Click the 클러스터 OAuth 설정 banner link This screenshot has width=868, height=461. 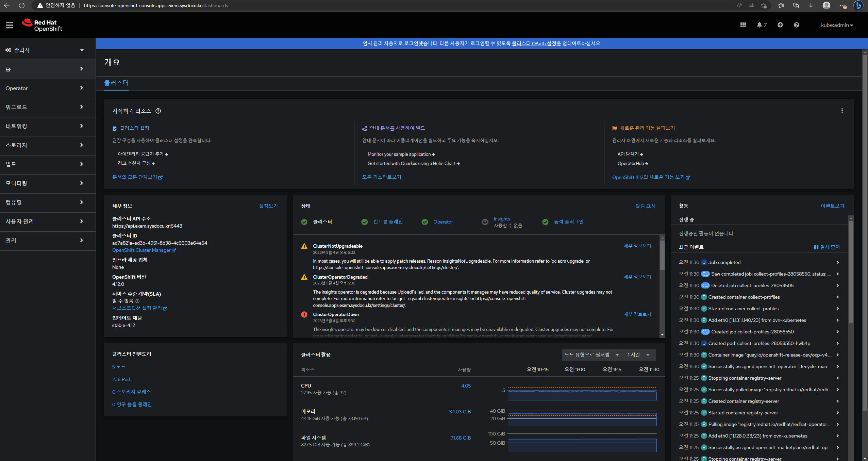coord(534,44)
